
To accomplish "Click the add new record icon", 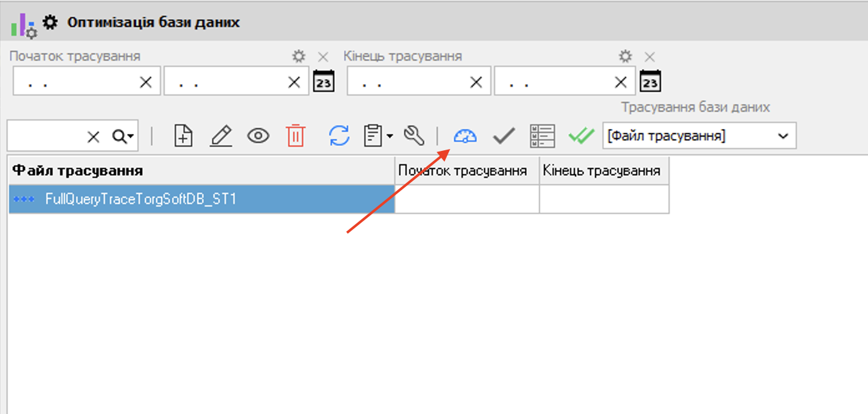I will [x=183, y=135].
